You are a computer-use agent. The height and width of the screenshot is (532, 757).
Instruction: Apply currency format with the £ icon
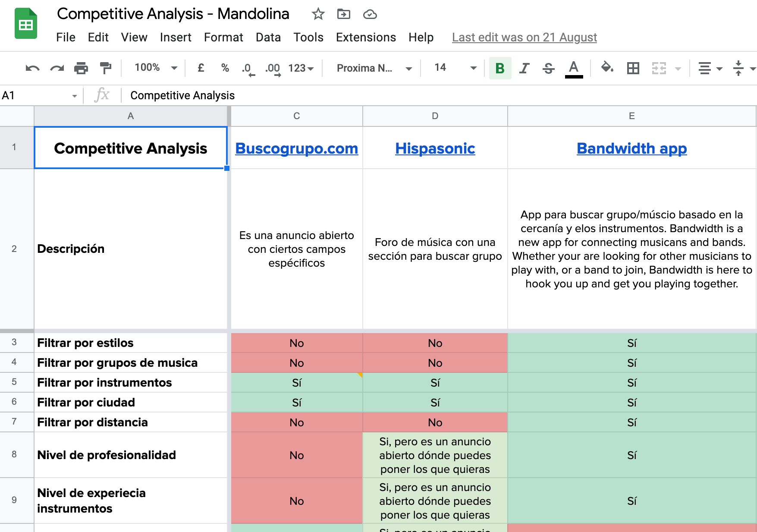click(200, 68)
